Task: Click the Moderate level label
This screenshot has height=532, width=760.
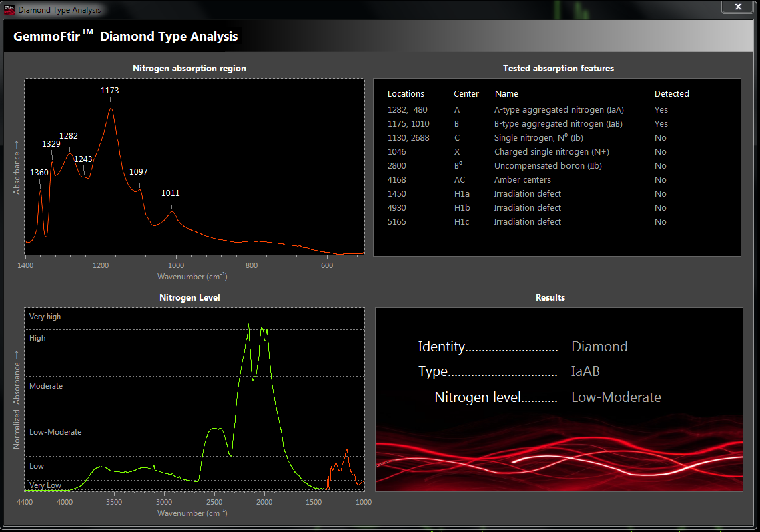Action: coord(45,386)
